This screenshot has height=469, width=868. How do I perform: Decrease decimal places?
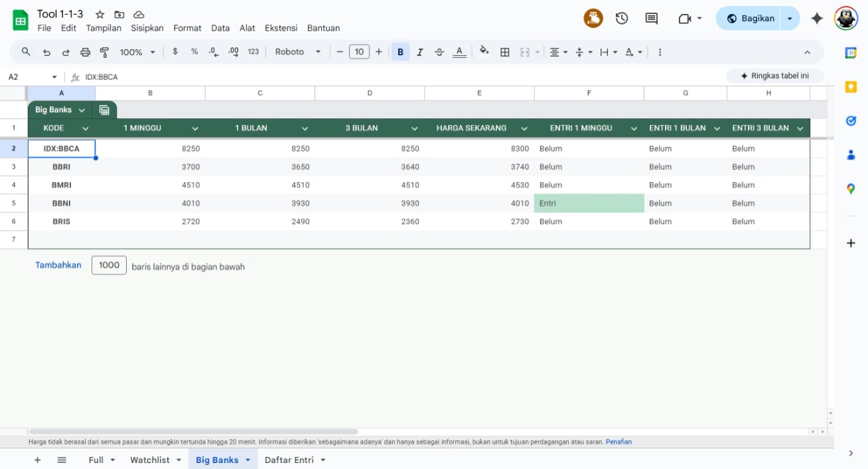point(214,52)
